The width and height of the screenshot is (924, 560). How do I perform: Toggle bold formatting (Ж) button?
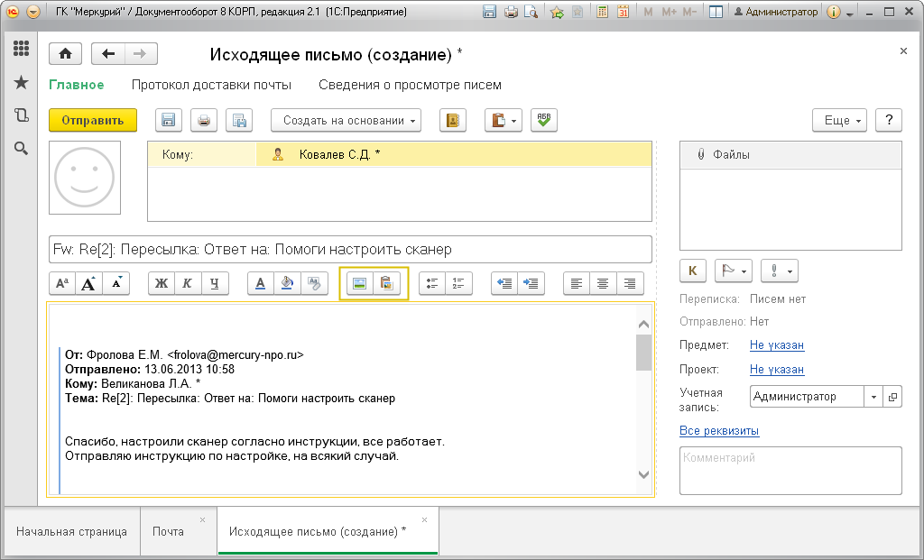click(161, 284)
